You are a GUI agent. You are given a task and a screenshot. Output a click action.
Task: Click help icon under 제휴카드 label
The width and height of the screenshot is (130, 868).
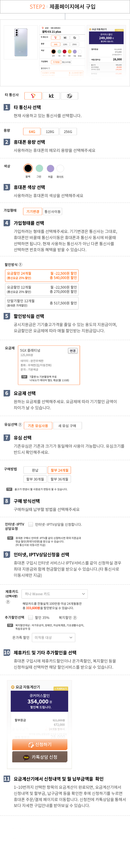8,602
